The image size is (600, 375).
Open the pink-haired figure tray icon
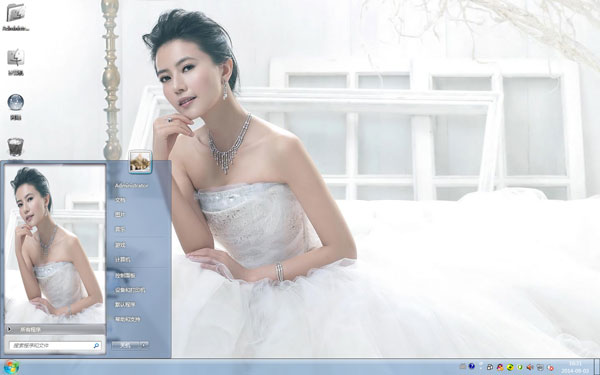tap(500, 367)
